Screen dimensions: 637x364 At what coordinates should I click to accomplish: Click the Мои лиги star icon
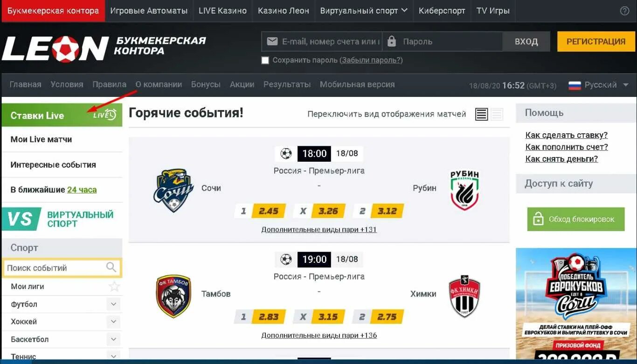click(114, 286)
